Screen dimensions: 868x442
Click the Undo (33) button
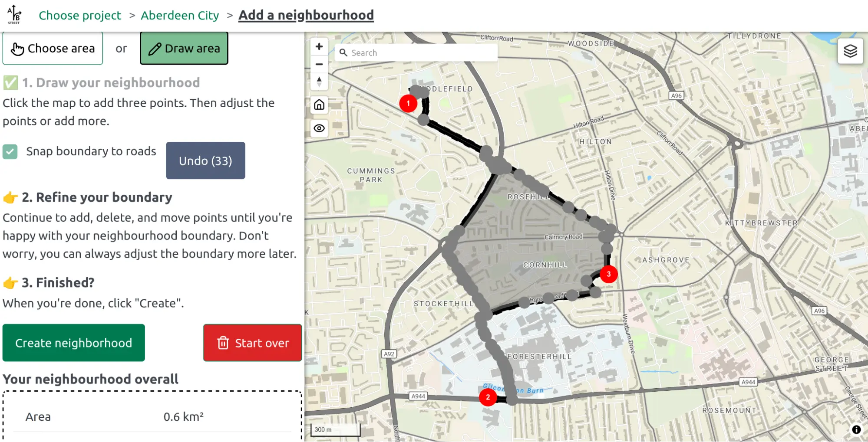205,160
